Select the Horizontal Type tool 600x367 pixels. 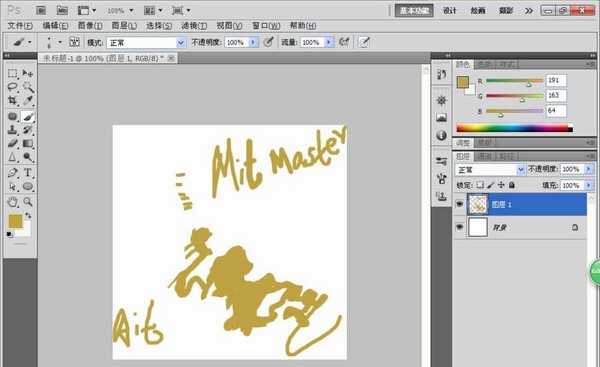pyautogui.click(x=28, y=173)
